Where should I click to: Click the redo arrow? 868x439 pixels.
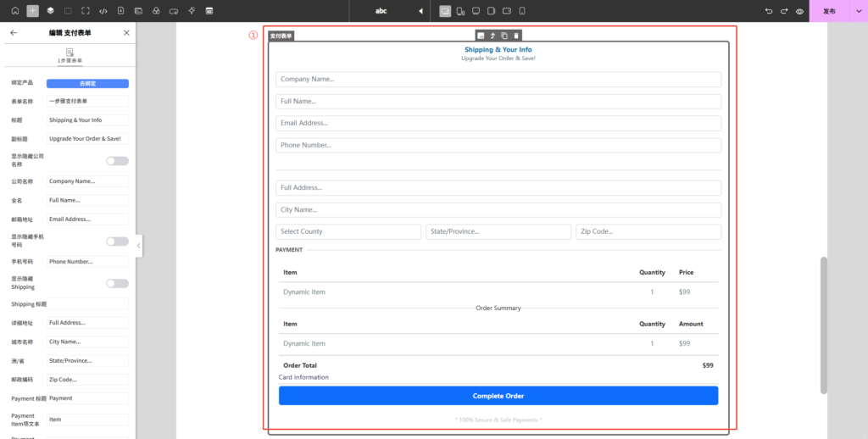click(x=784, y=11)
